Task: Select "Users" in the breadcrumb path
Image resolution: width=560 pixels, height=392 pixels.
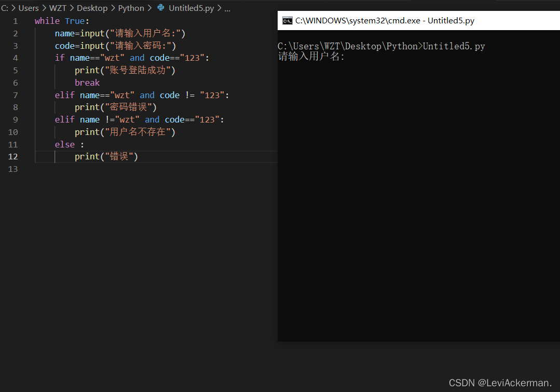Action: pos(29,8)
